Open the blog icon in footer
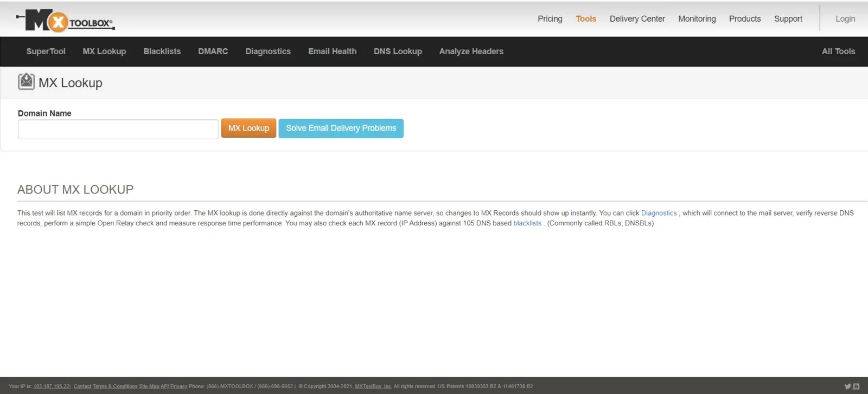This screenshot has width=868, height=394. click(x=857, y=386)
